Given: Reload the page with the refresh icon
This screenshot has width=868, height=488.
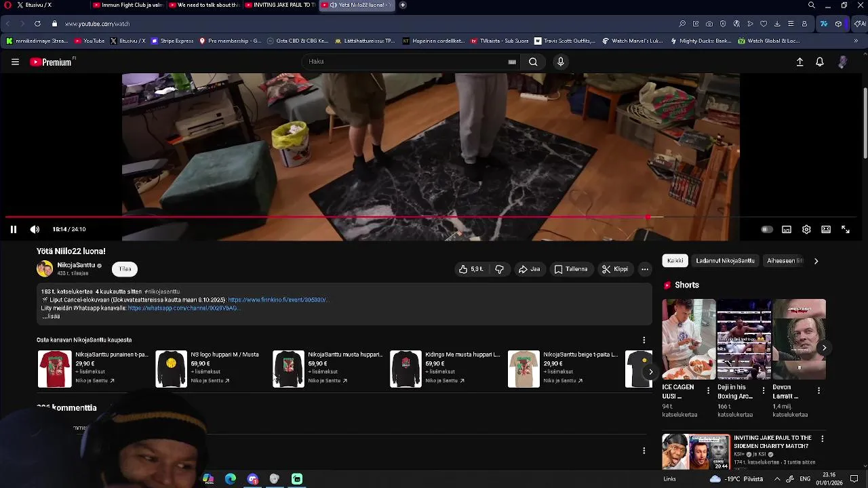Looking at the screenshot, I should [x=37, y=24].
